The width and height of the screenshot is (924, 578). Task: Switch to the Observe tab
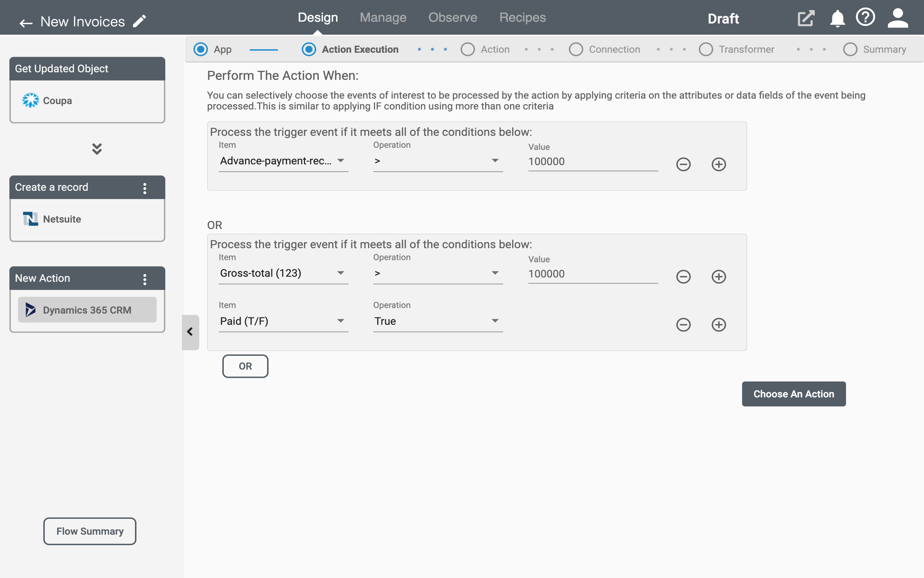453,18
